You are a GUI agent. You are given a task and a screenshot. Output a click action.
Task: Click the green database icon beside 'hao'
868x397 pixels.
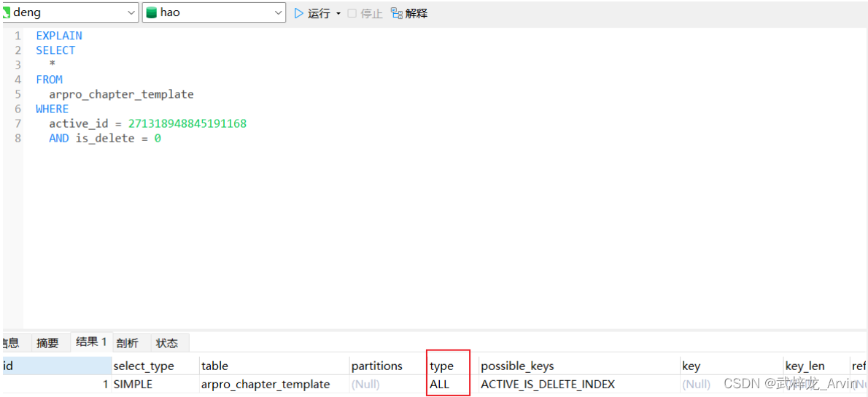point(152,12)
